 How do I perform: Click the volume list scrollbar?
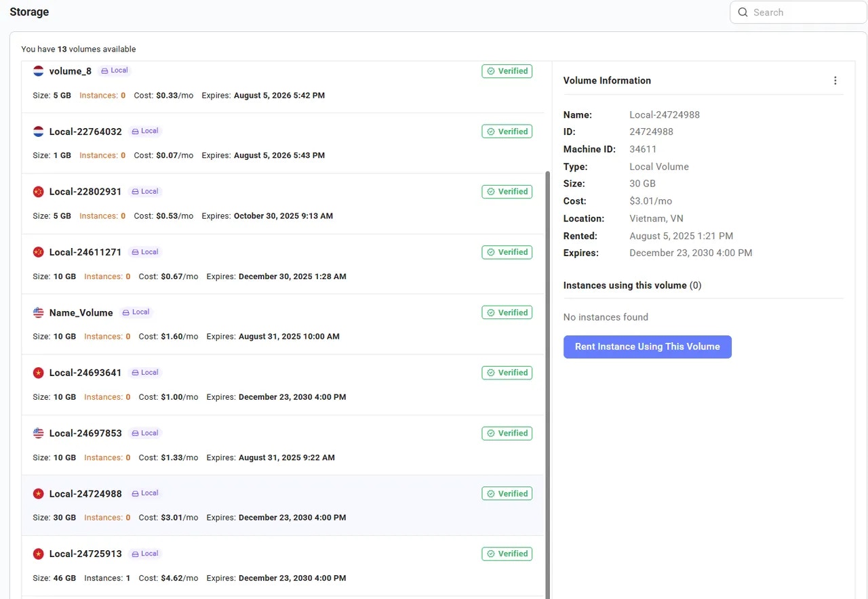coord(547,339)
